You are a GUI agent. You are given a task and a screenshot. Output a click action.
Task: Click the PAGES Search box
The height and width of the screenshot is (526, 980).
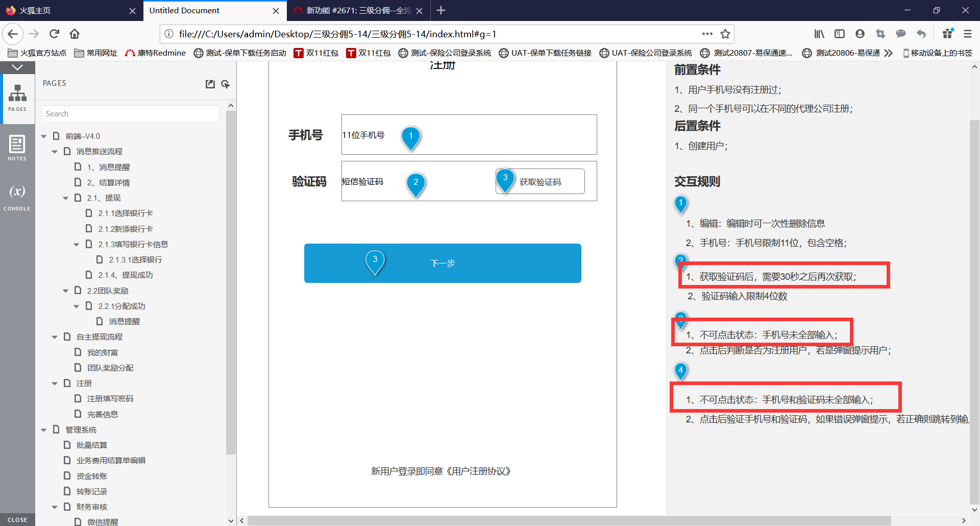130,114
